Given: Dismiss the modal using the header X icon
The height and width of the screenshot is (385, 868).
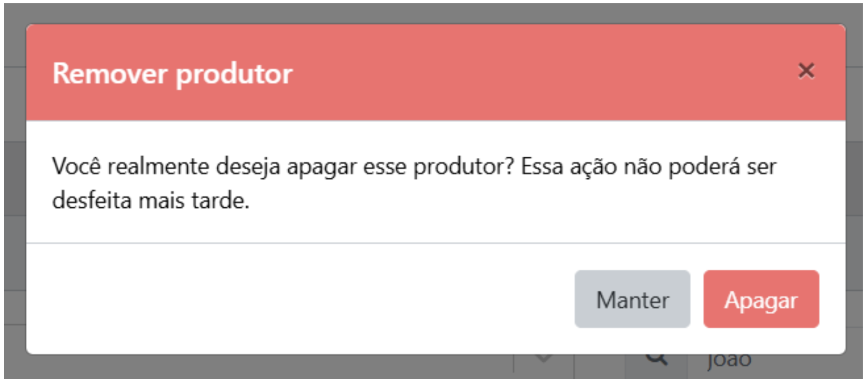Looking at the screenshot, I should pyautogui.click(x=806, y=70).
